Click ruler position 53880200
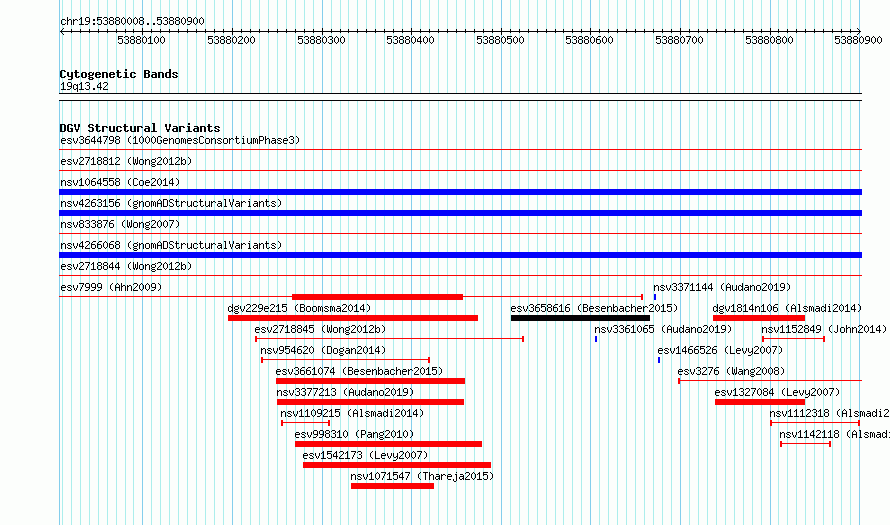This screenshot has width=890, height=525. 232,40
